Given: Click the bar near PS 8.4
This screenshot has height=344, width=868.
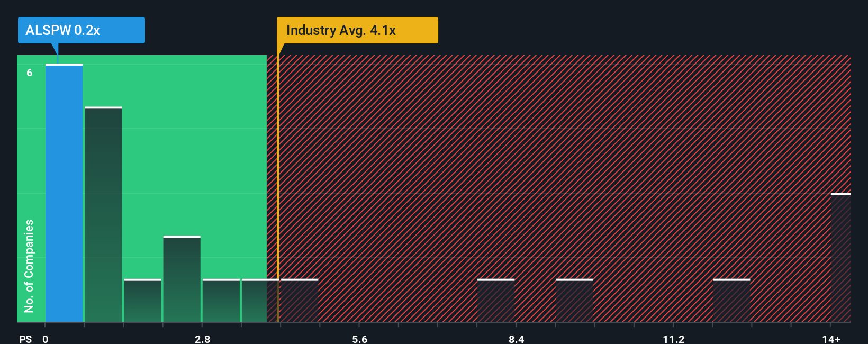Looking at the screenshot, I should [496, 301].
